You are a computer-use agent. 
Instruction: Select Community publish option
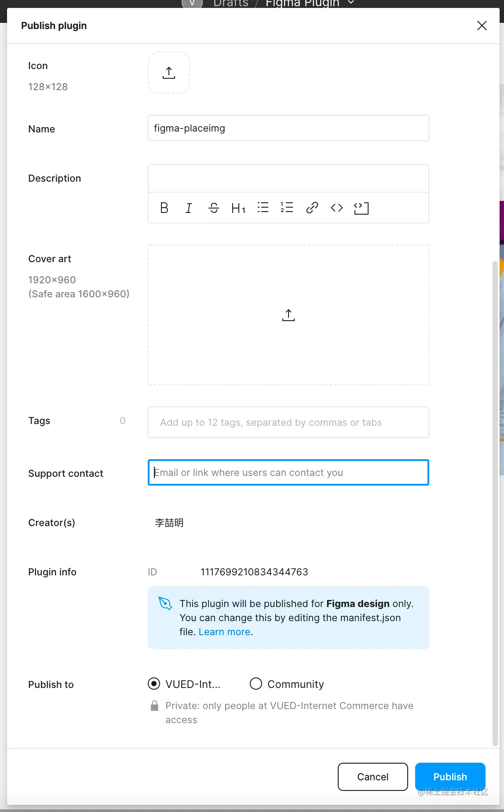256,684
